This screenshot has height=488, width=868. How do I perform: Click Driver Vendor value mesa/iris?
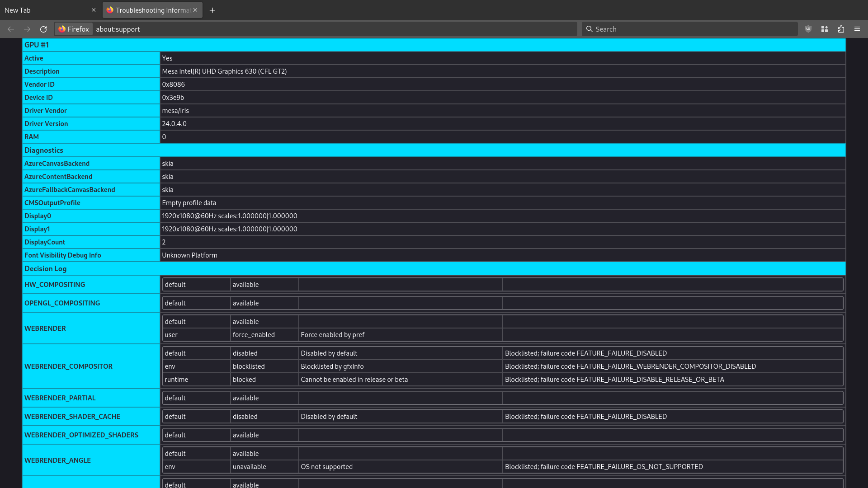click(x=175, y=111)
